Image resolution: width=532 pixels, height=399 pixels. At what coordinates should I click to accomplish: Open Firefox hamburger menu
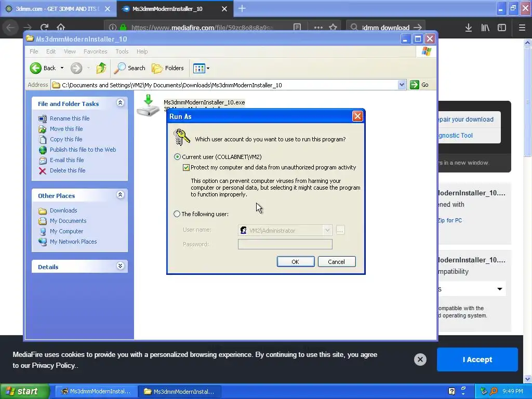[522, 28]
